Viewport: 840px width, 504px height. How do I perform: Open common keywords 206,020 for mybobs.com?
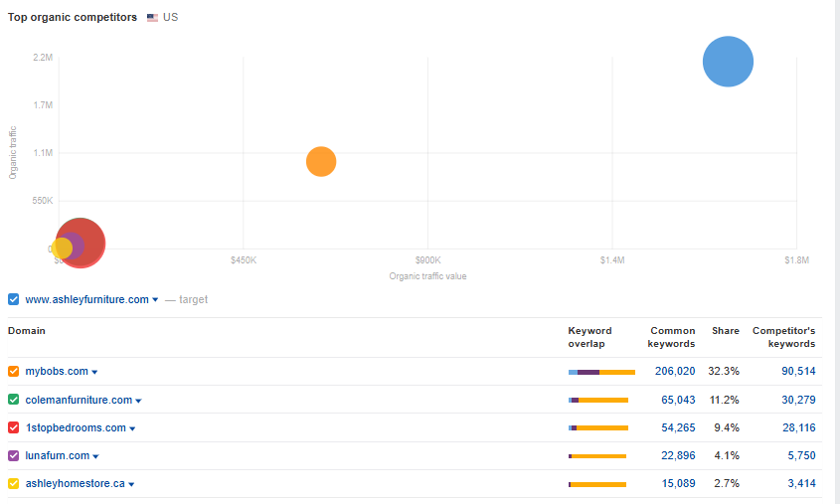[675, 371]
